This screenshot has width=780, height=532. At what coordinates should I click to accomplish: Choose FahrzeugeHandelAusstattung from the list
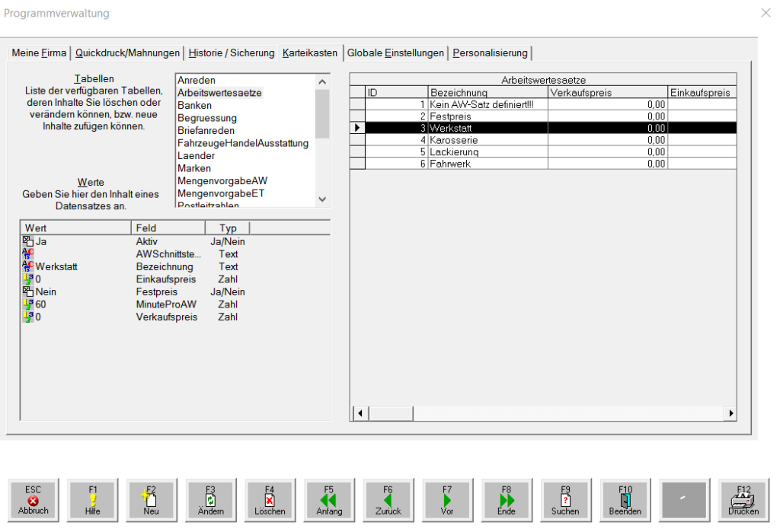click(x=243, y=143)
